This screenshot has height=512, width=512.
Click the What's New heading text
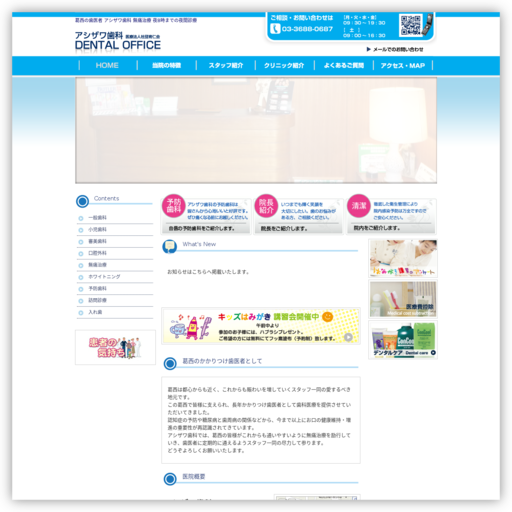[x=199, y=244]
